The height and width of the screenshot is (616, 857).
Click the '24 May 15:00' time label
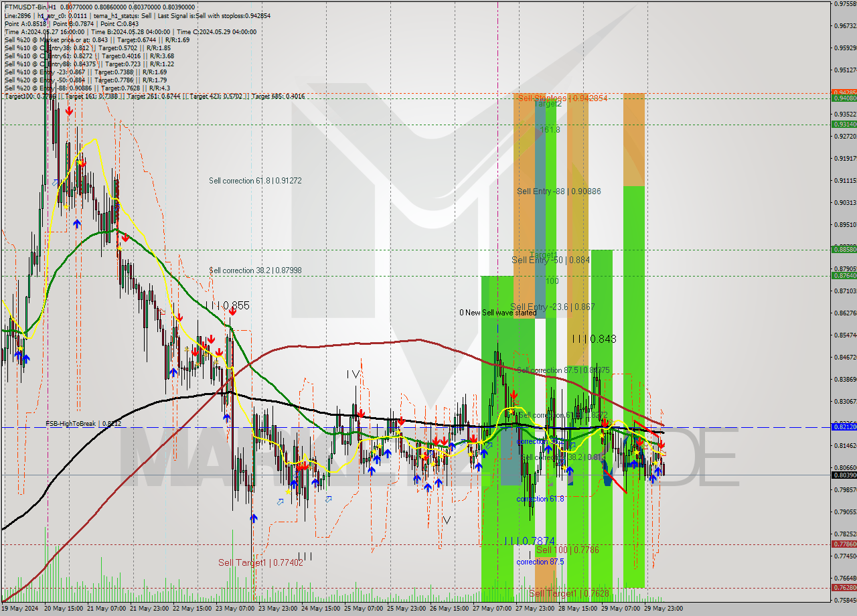319,609
